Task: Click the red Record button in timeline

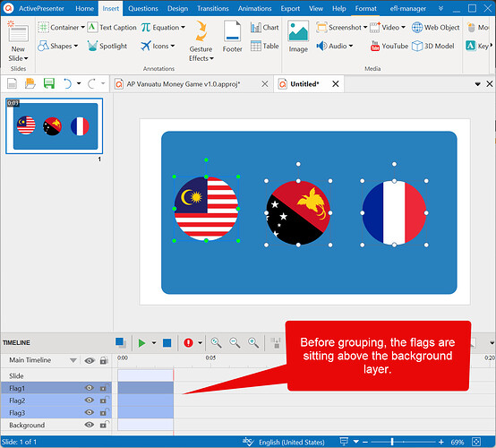Action: click(x=188, y=343)
